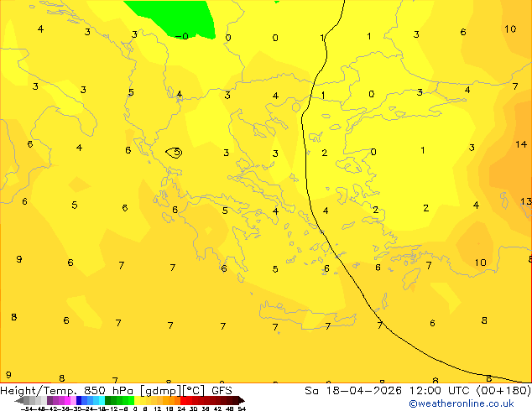Click the left gray arrow of color scale
Image resolution: width=532 pixels, height=411 pixels.
[19, 400]
